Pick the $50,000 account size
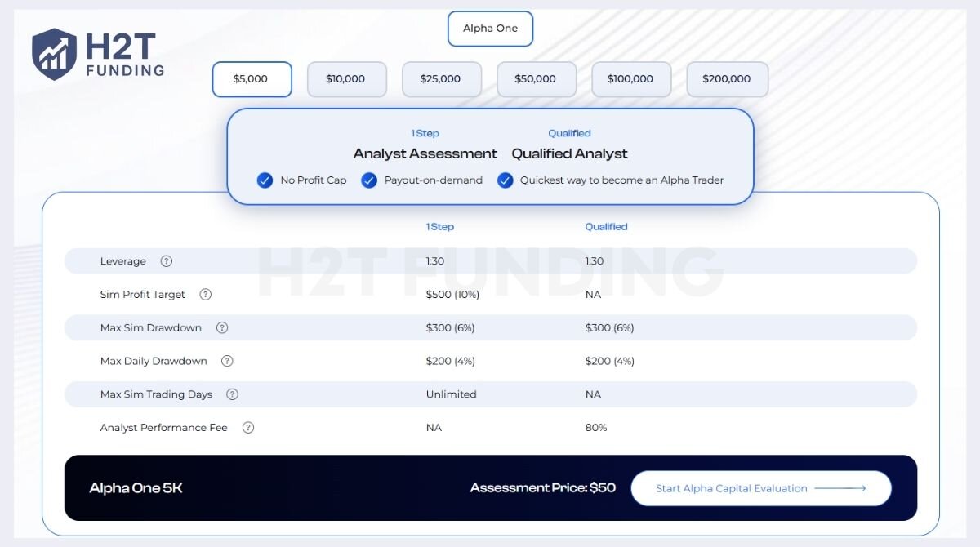The image size is (980, 547). pos(536,79)
